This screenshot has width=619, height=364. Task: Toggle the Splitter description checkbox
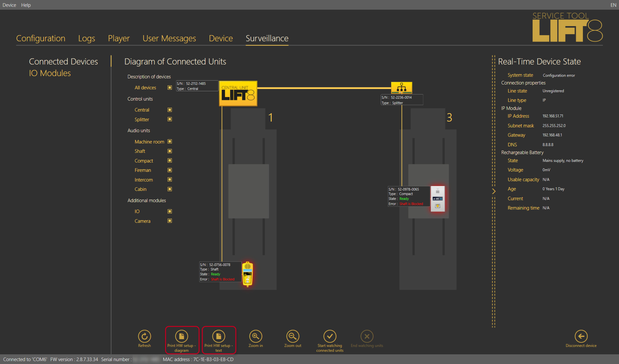(x=169, y=119)
